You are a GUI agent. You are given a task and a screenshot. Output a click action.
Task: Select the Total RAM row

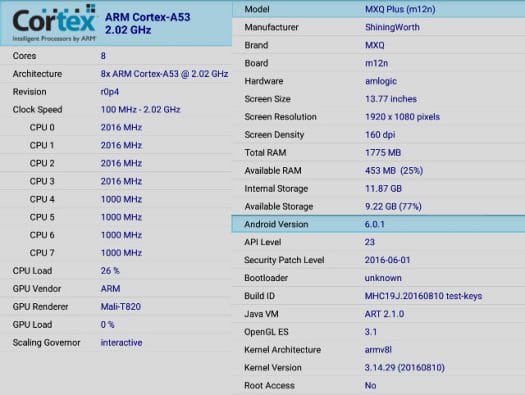pos(378,153)
